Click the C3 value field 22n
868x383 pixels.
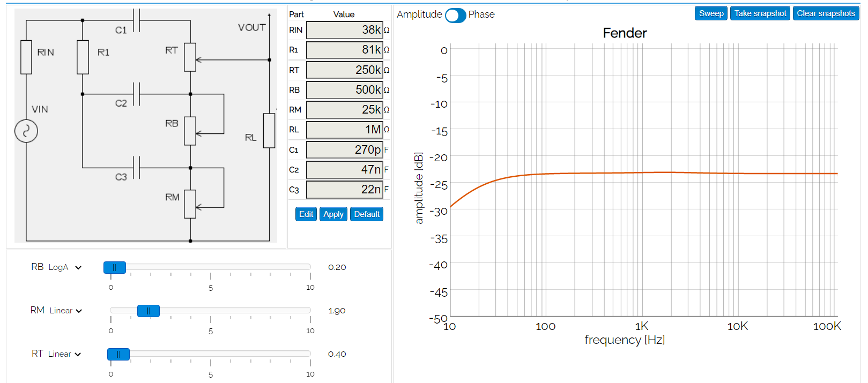(345, 190)
